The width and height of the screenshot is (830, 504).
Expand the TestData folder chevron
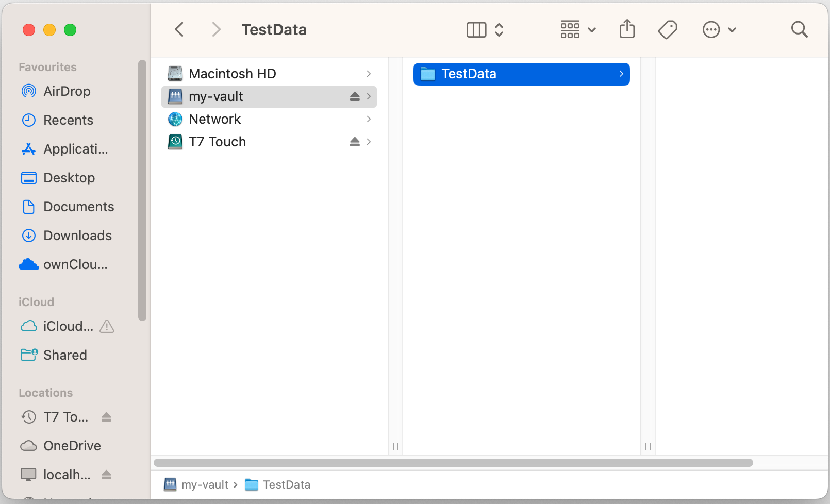pyautogui.click(x=621, y=74)
